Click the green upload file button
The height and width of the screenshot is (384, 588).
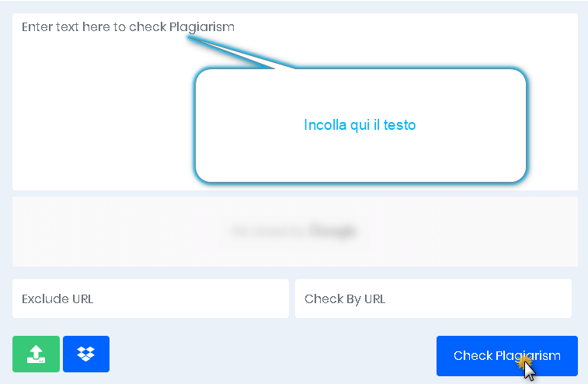(36, 354)
